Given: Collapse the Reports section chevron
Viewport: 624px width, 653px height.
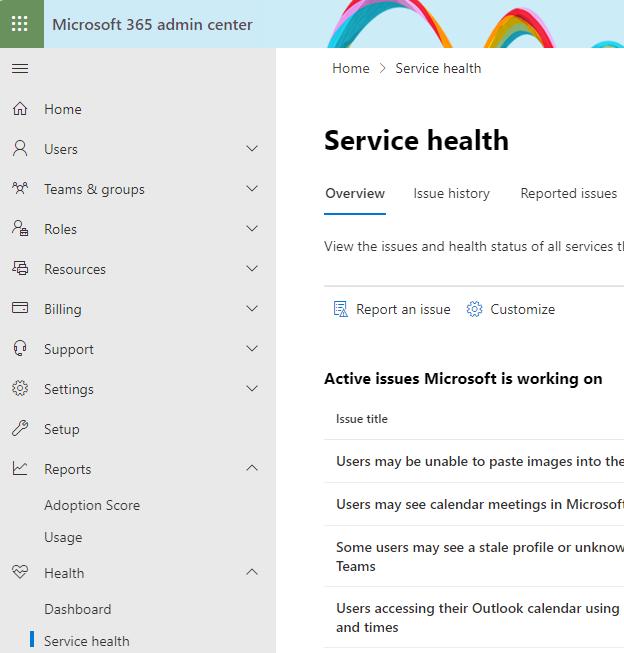Looking at the screenshot, I should coord(252,468).
